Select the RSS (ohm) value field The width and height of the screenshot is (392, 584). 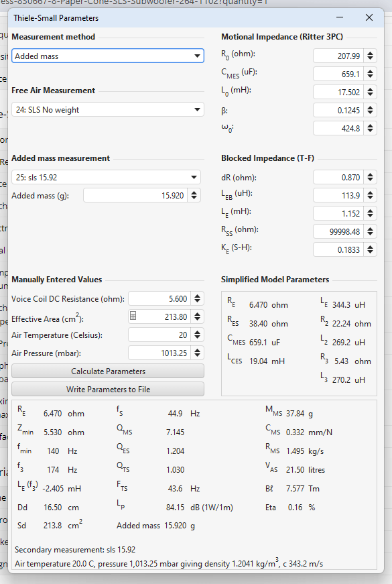click(338, 232)
